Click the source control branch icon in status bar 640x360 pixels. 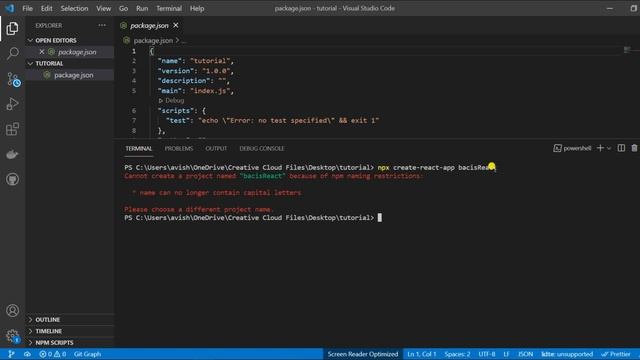pyautogui.click(x=11, y=354)
